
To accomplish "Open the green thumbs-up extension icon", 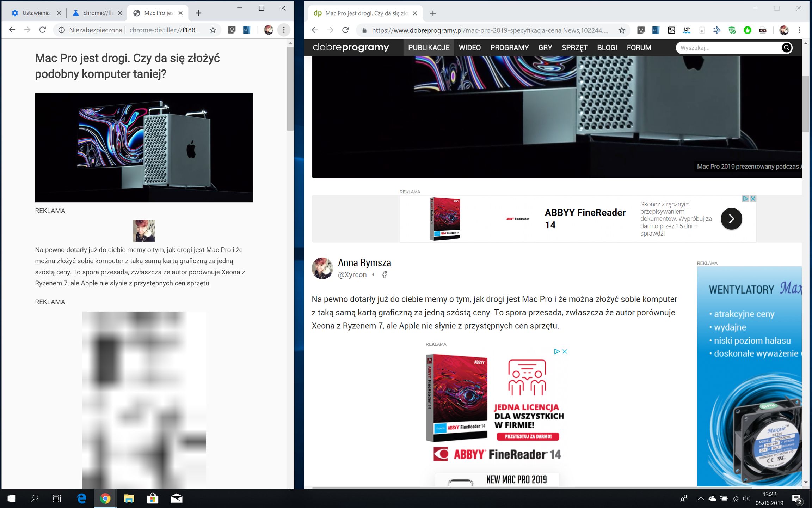I will tap(747, 30).
